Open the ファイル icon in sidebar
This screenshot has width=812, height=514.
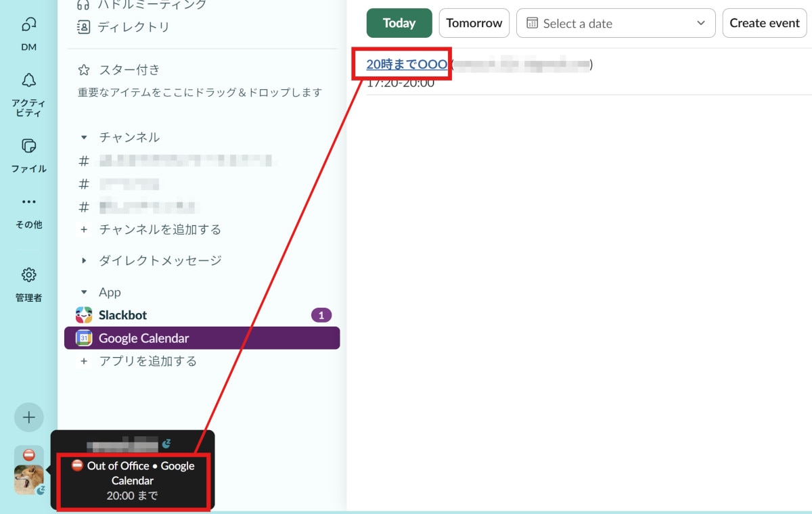click(x=28, y=146)
